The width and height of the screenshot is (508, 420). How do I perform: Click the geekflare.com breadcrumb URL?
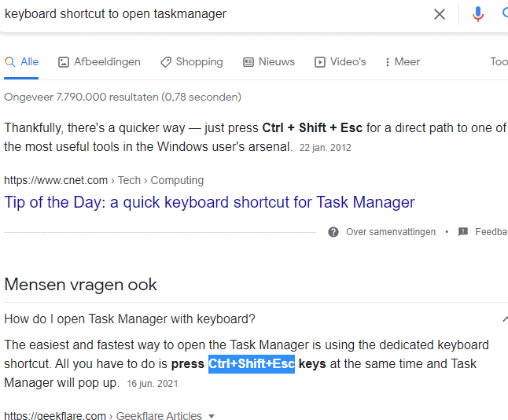click(103, 415)
